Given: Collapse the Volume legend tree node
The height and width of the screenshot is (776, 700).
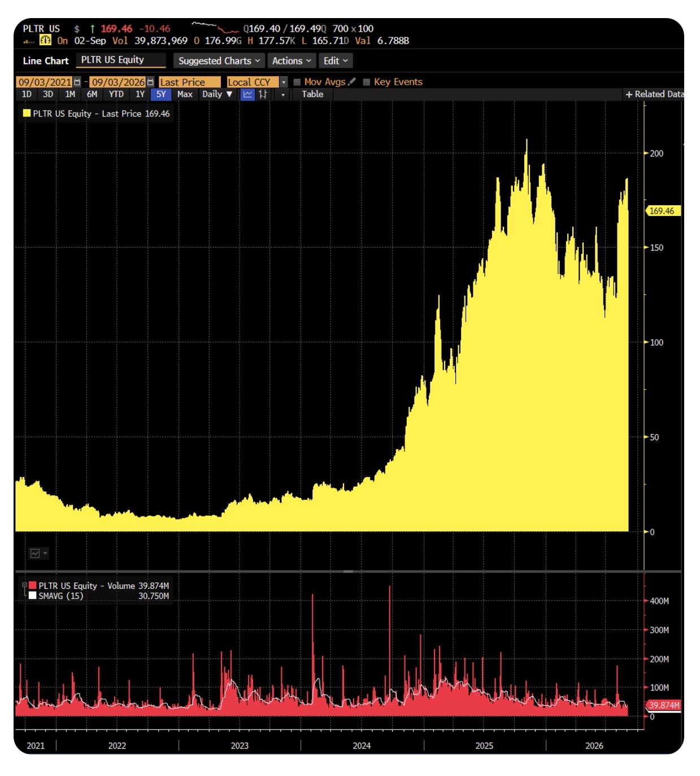Looking at the screenshot, I should (x=24, y=585).
